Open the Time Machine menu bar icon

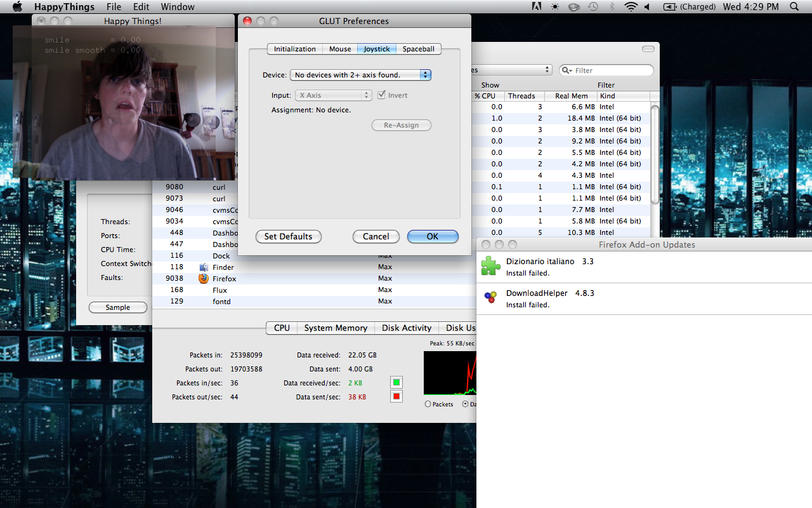tap(593, 7)
